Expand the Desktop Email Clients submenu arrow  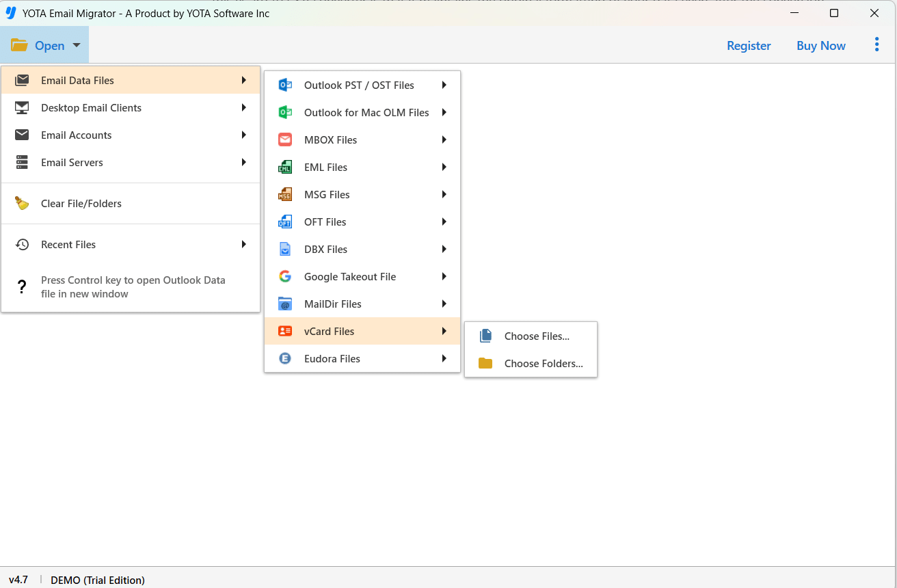click(243, 108)
